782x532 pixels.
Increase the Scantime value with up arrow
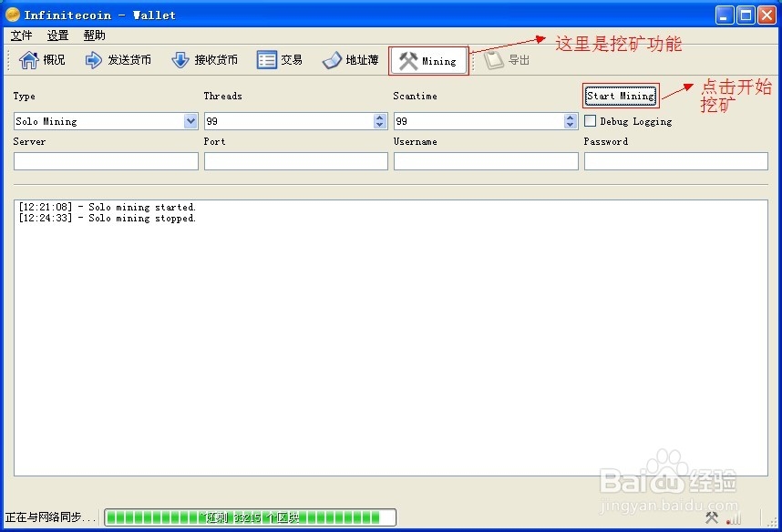pos(570,118)
